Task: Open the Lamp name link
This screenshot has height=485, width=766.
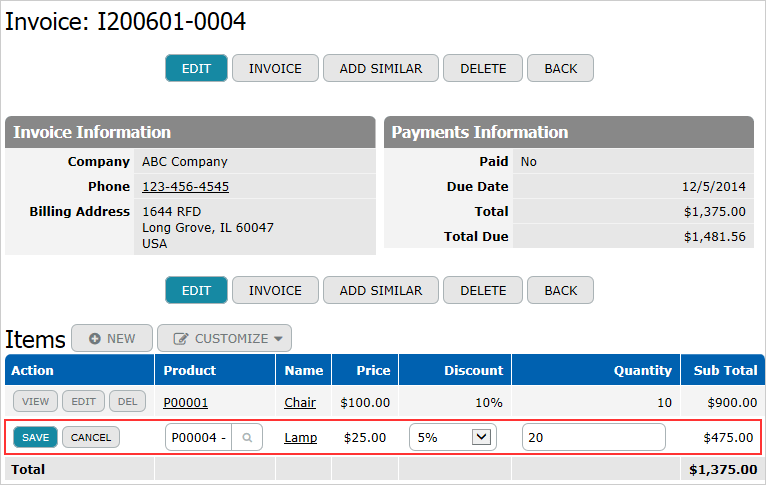Action: [x=300, y=438]
